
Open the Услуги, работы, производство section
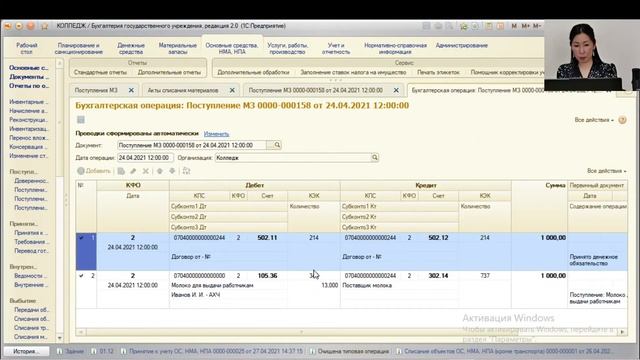click(x=288, y=49)
